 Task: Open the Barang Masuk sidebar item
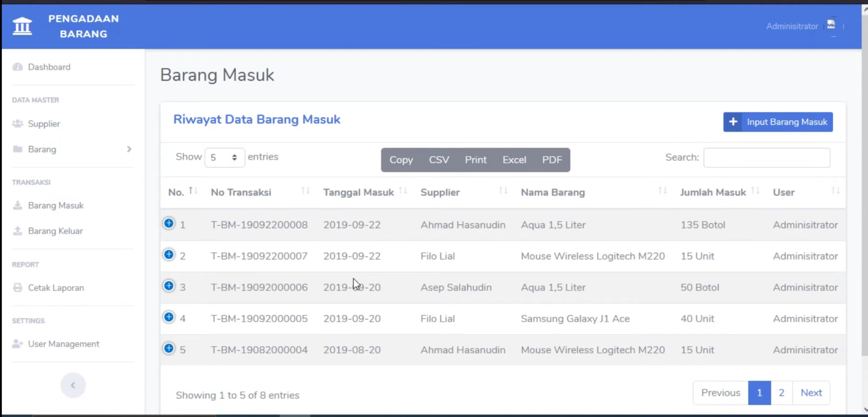[56, 205]
